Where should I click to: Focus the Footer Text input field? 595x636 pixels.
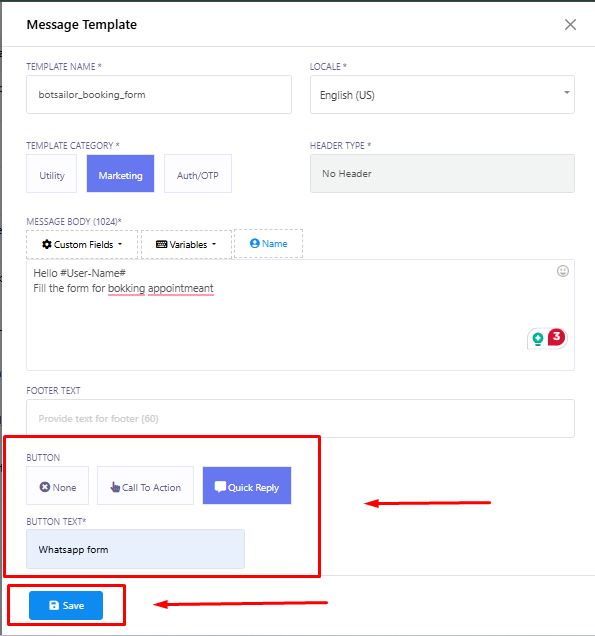point(301,419)
